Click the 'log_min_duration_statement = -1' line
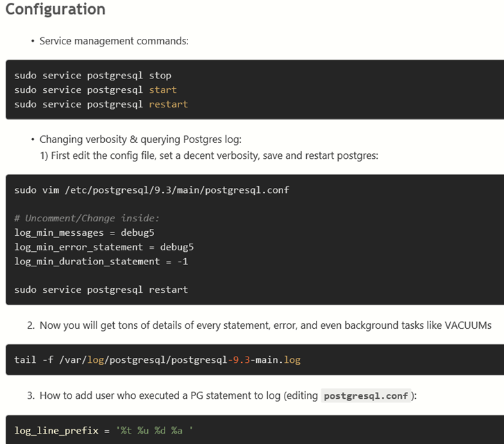The height and width of the screenshot is (444, 504). [x=101, y=262]
